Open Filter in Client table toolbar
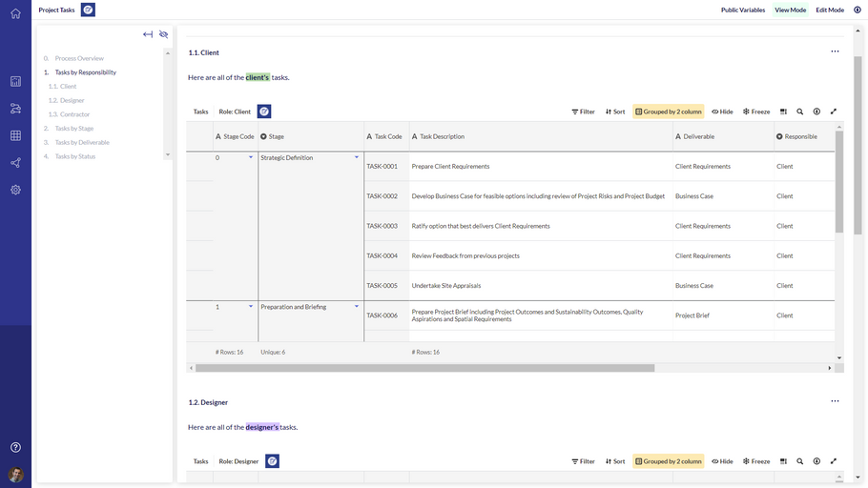This screenshot has width=868, height=488. coord(583,112)
